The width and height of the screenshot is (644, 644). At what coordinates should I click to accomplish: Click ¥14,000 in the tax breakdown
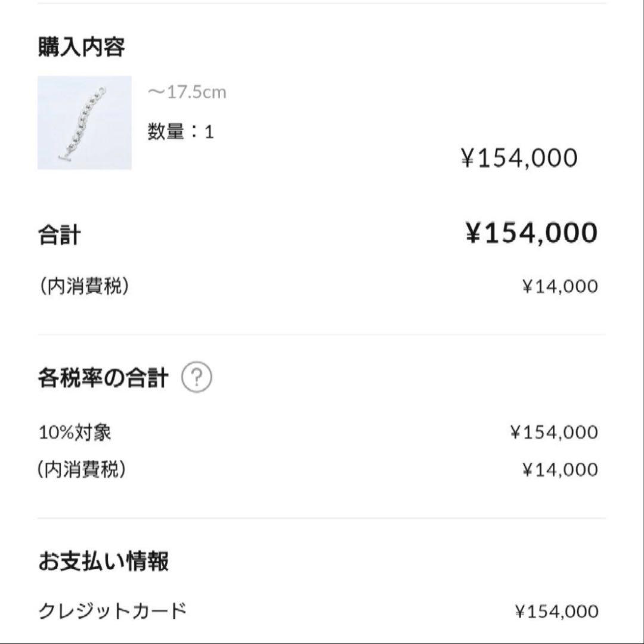point(559,469)
